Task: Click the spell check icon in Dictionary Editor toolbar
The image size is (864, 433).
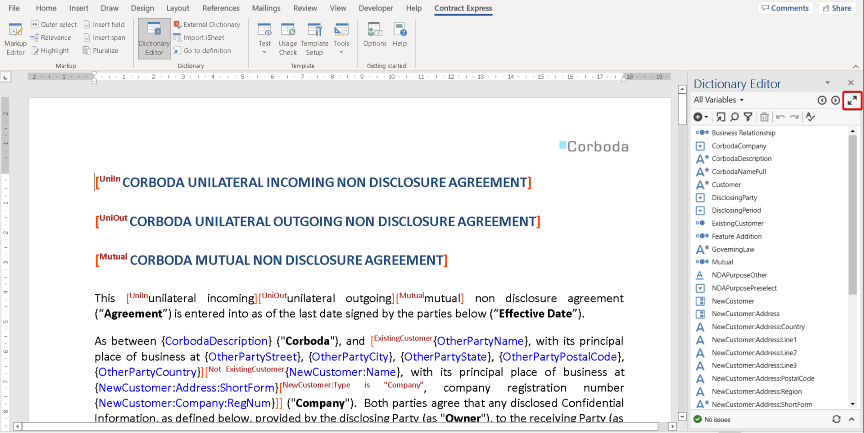Action: 811,117
